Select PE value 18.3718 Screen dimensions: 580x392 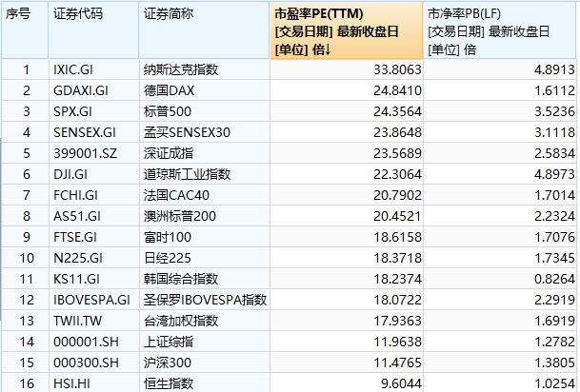click(347, 258)
